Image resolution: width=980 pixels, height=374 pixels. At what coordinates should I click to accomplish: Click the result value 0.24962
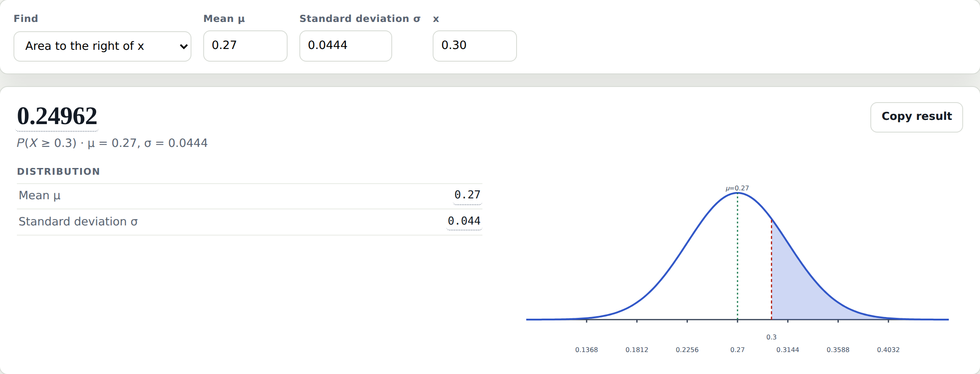click(x=57, y=116)
